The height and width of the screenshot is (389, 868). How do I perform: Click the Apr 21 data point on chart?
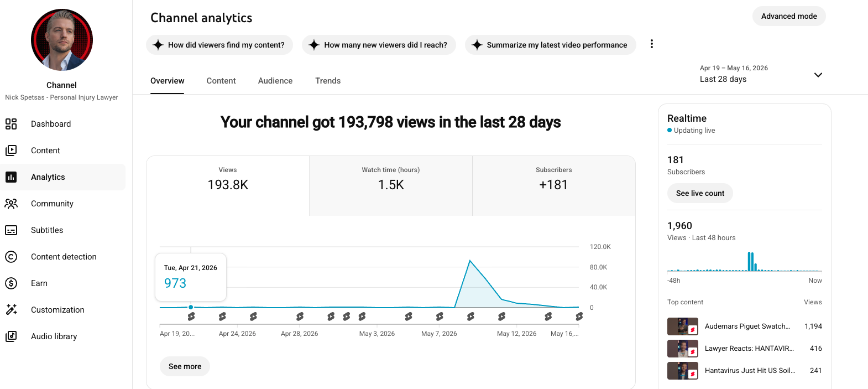pyautogui.click(x=191, y=307)
